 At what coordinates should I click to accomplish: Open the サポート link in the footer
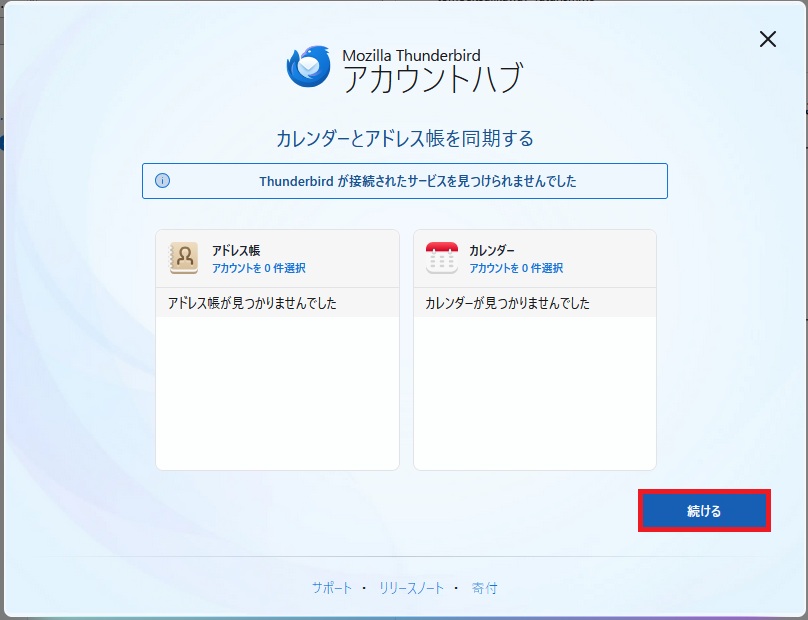click(331, 588)
